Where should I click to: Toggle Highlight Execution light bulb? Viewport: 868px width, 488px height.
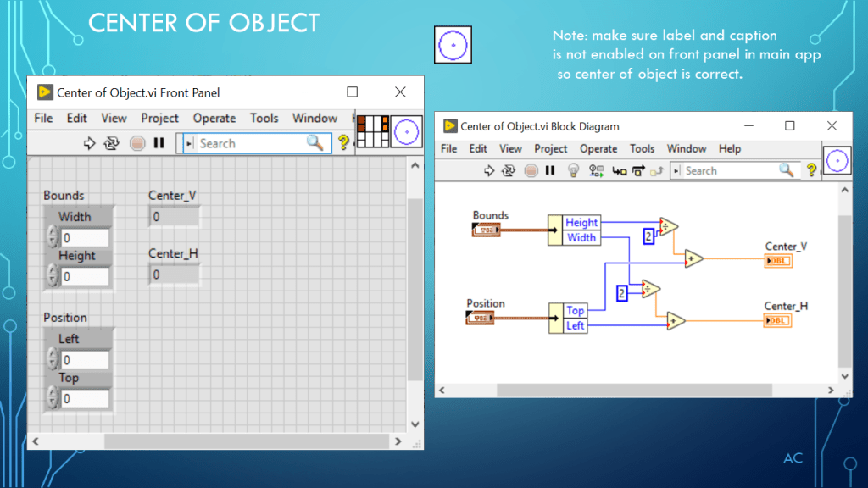[x=572, y=171]
